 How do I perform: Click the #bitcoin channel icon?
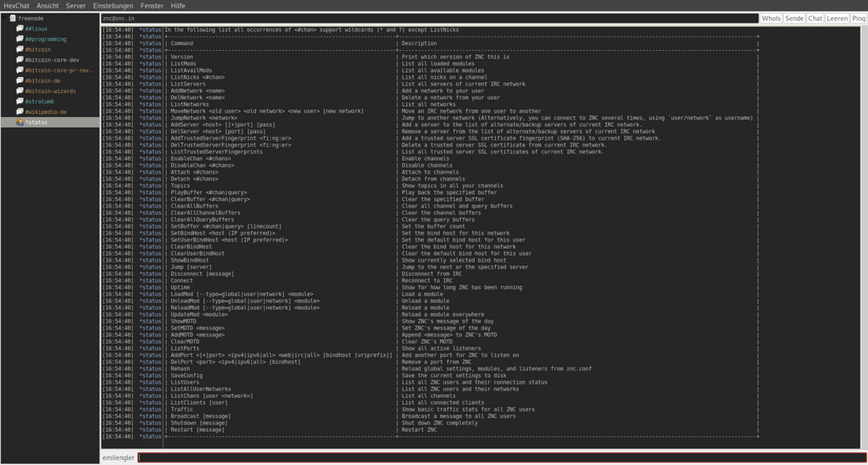(x=20, y=49)
